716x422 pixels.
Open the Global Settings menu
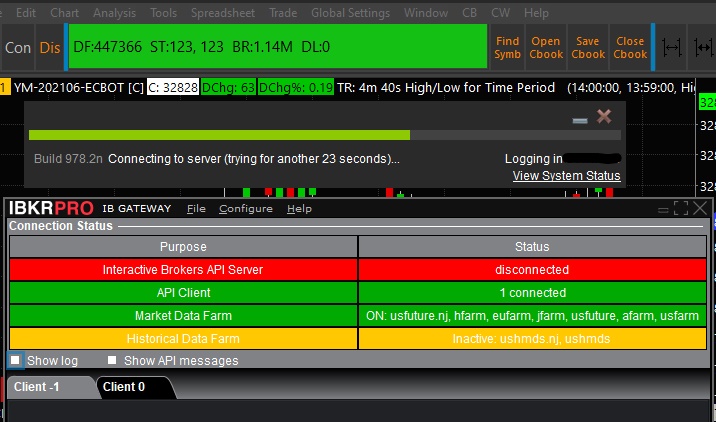tap(350, 13)
